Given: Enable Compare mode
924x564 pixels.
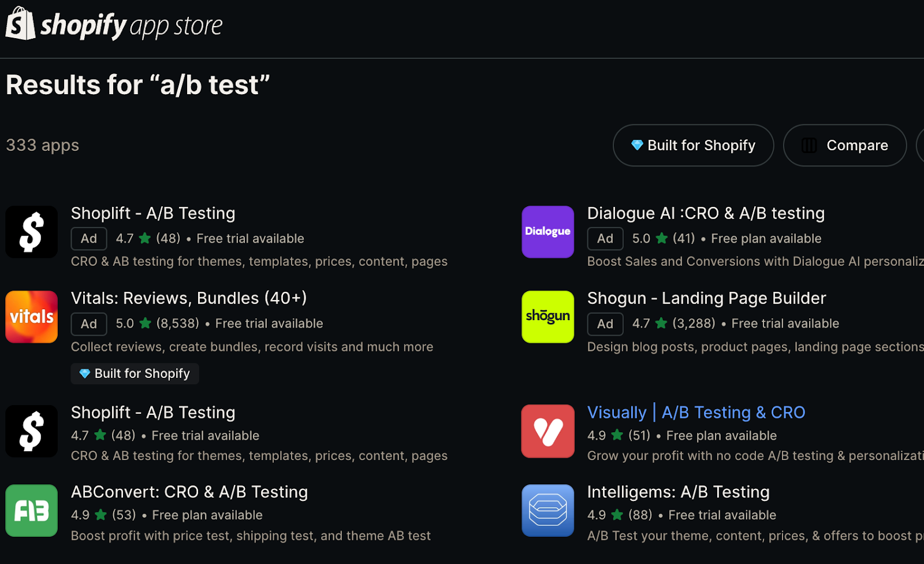Looking at the screenshot, I should tap(844, 145).
